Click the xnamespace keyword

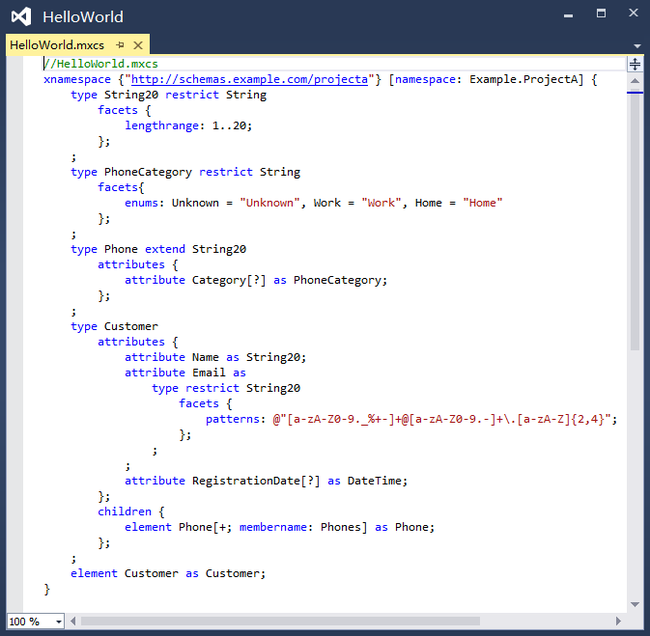77,79
